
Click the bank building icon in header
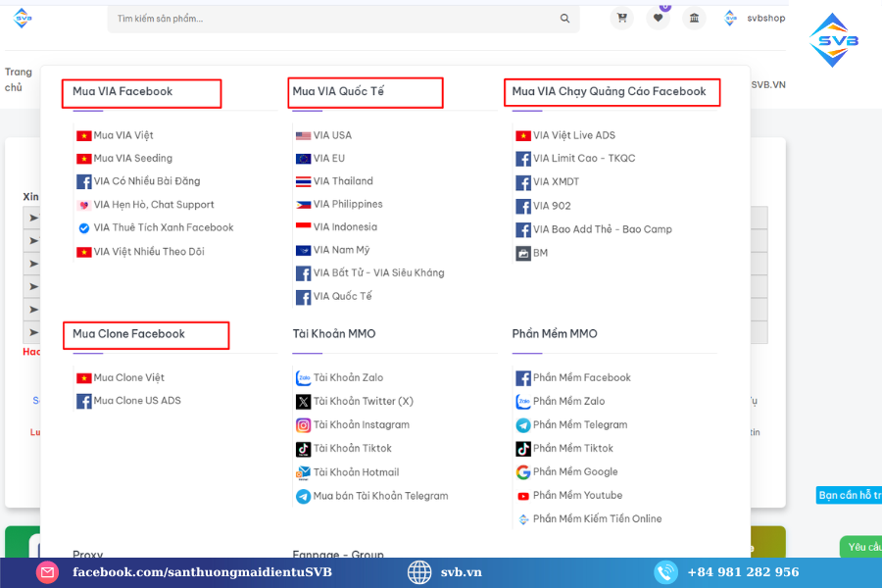pos(694,18)
